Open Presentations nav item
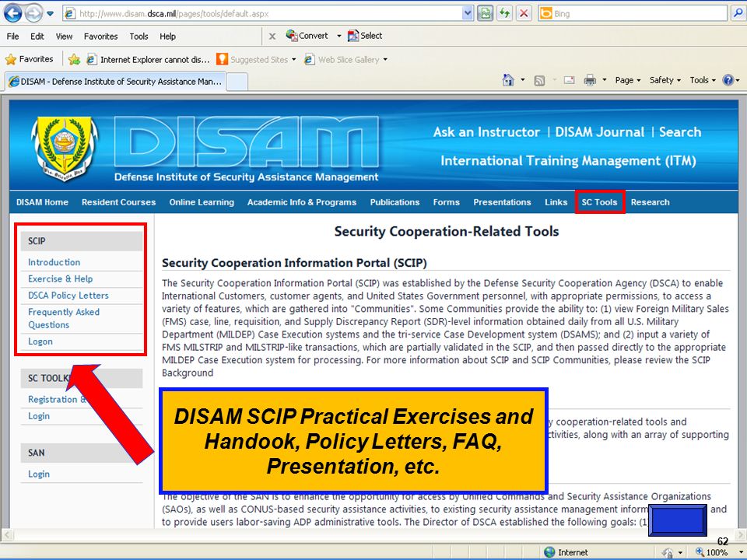The image size is (747, 560). tap(502, 202)
